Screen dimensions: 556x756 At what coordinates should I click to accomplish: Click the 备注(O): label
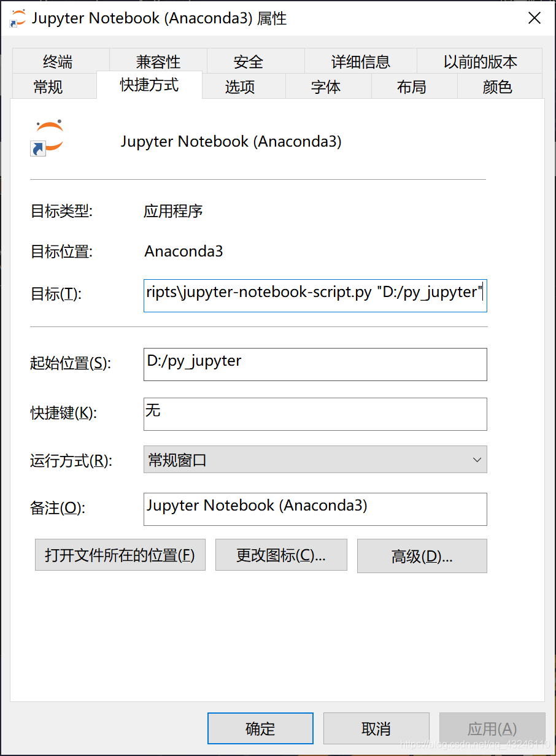point(57,508)
